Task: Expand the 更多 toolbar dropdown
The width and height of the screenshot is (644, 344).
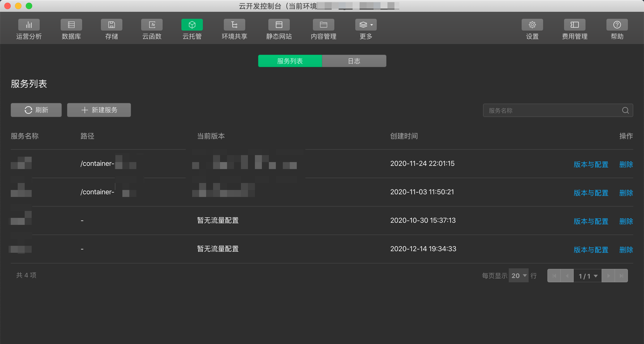Action: click(x=366, y=25)
